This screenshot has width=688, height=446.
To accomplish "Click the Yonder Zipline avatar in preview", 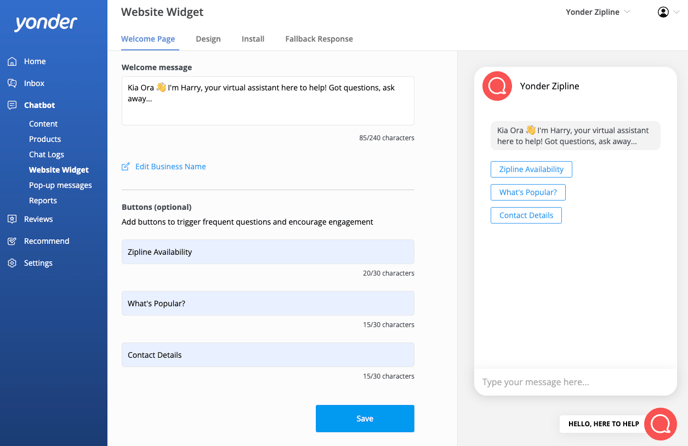I will click(x=497, y=86).
